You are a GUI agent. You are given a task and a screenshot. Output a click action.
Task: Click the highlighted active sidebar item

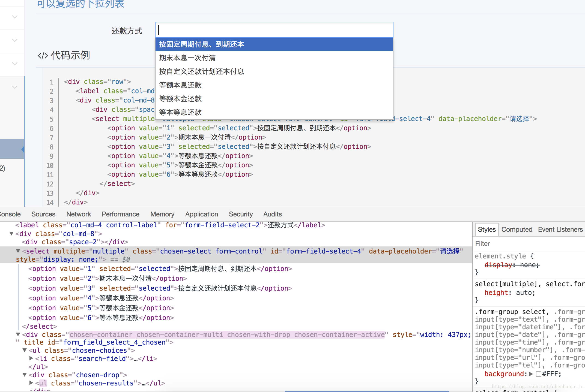click(12, 149)
